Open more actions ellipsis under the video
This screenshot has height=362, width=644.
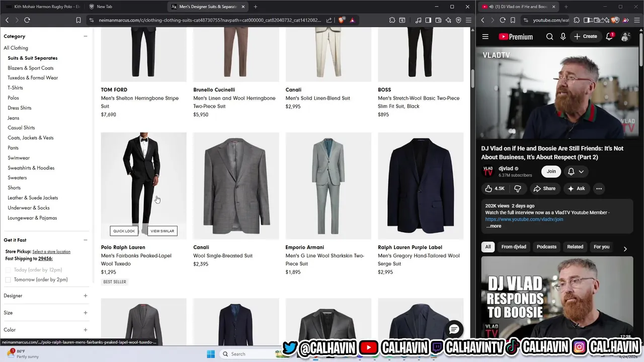coord(599,189)
